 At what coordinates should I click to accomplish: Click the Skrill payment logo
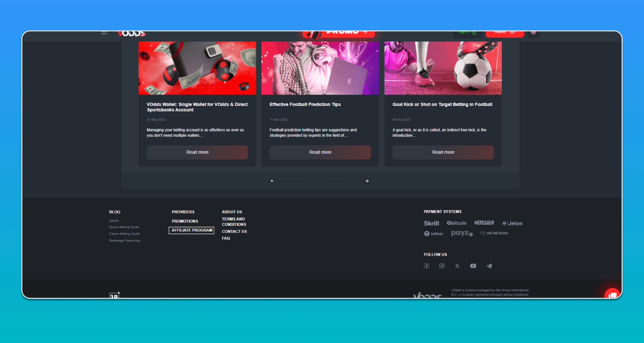(431, 223)
